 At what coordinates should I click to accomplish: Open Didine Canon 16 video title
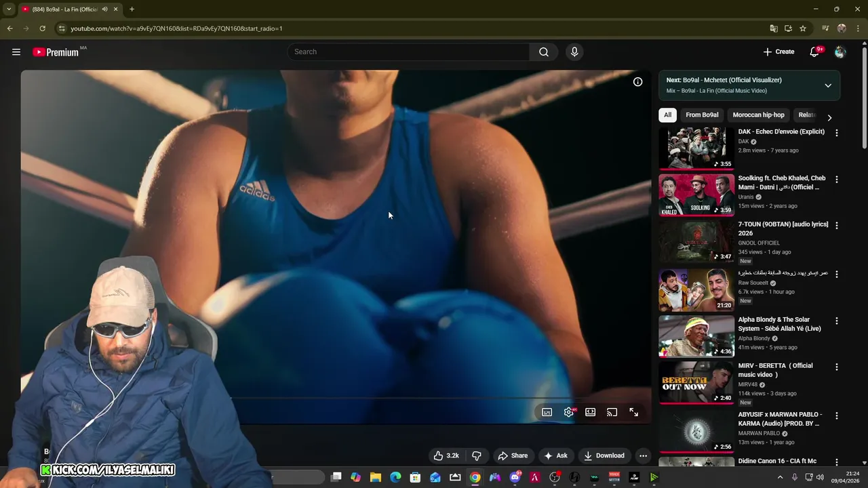click(x=777, y=461)
